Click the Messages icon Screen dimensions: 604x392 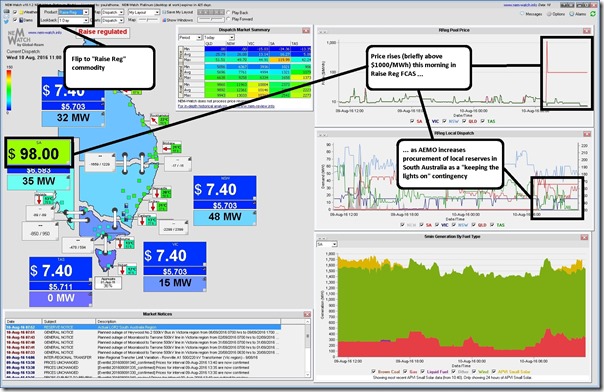[x=522, y=14]
